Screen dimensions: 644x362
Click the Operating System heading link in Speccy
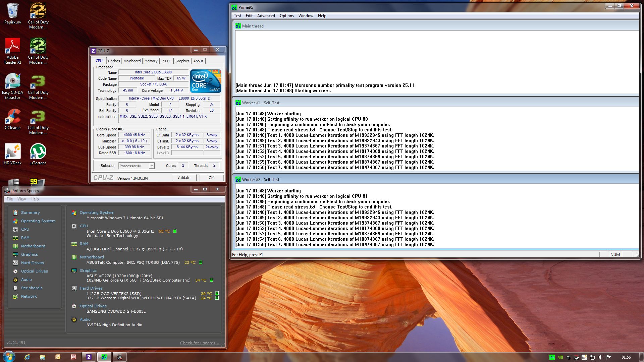click(97, 213)
